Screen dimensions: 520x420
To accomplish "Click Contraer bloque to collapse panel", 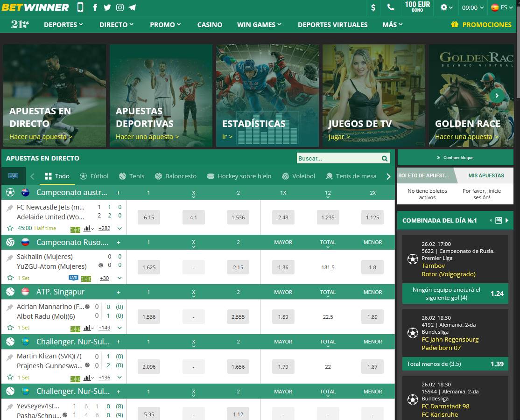I will [x=455, y=157].
